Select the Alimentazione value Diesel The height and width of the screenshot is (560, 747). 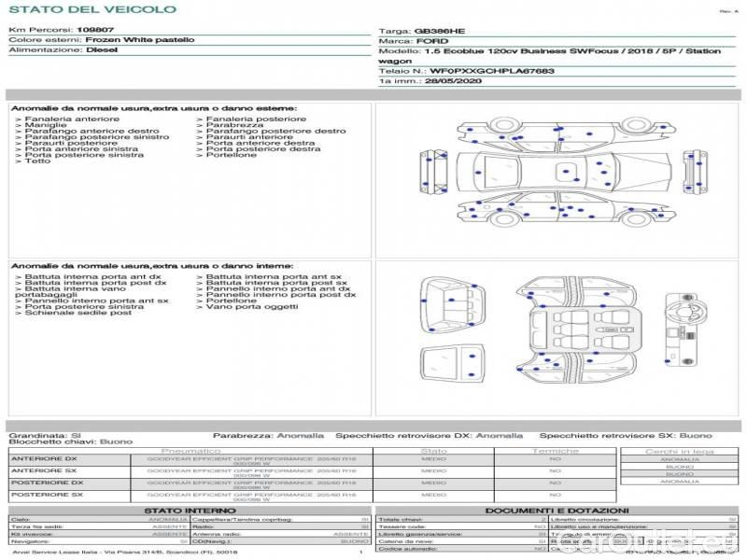pyautogui.click(x=102, y=50)
